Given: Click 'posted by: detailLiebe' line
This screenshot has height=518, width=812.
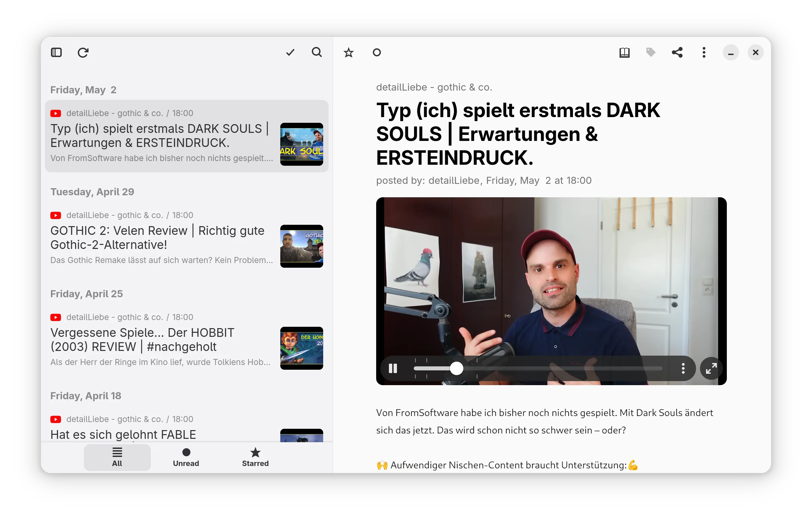Looking at the screenshot, I should (x=484, y=180).
